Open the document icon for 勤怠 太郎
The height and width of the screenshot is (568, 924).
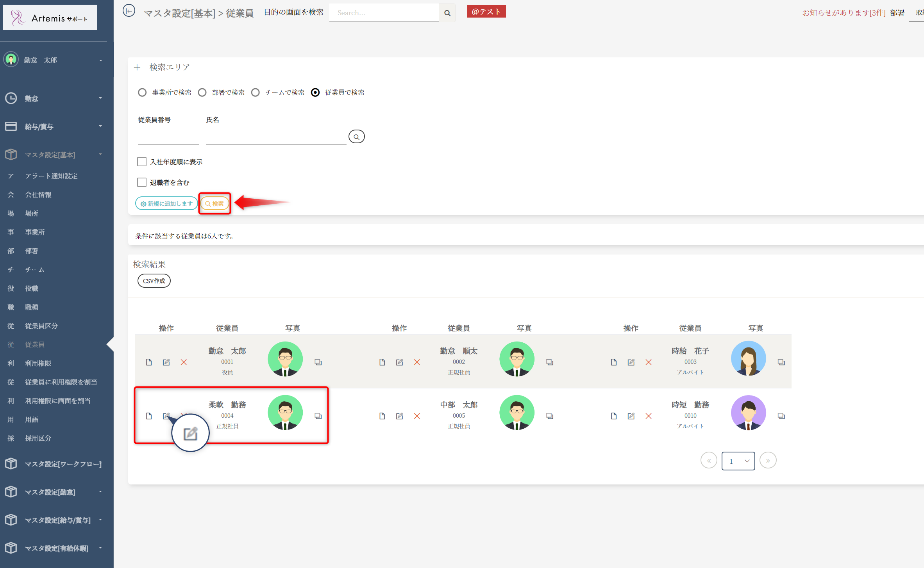click(149, 362)
